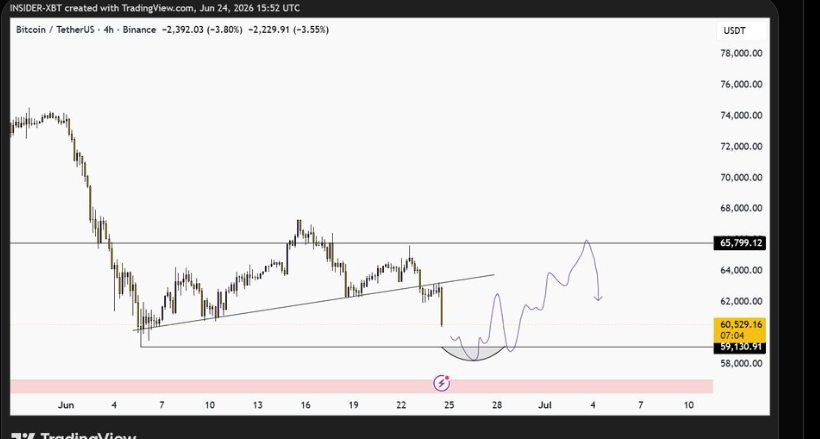The height and width of the screenshot is (439, 820).
Task: Click the 68,000.00 price axis label
Action: [x=741, y=208]
